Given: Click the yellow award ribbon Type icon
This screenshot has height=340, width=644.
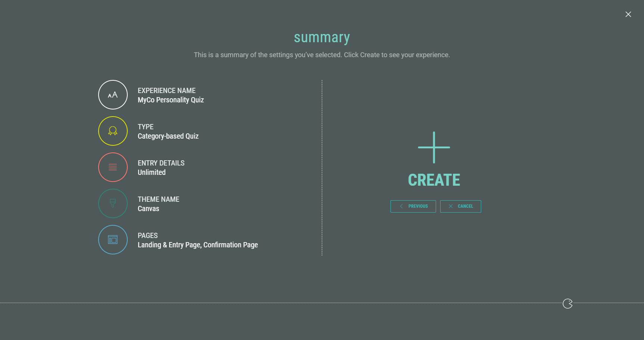Looking at the screenshot, I should (x=113, y=131).
